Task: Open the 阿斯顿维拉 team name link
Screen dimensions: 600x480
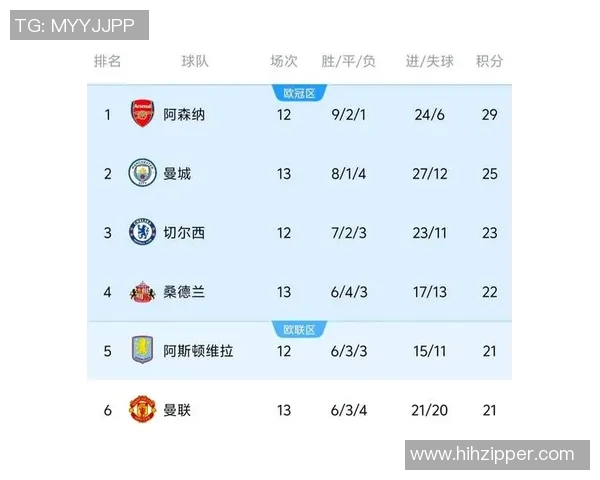Action: pyautogui.click(x=198, y=351)
